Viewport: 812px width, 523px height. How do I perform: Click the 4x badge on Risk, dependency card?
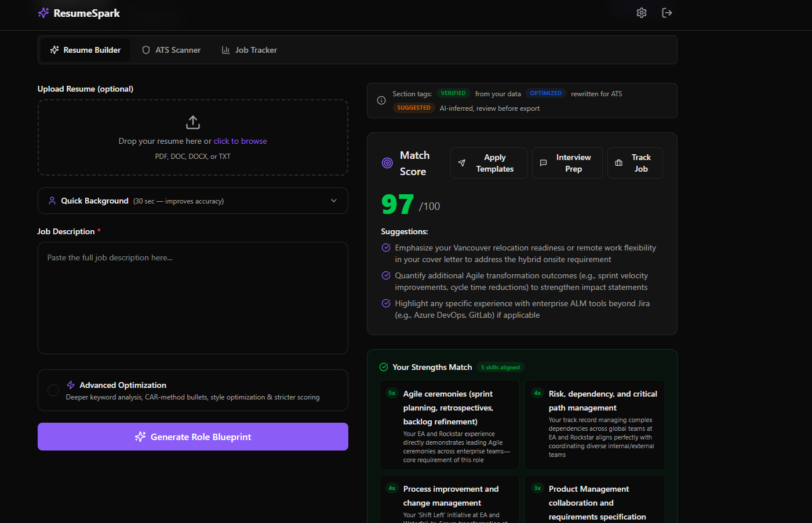537,393
